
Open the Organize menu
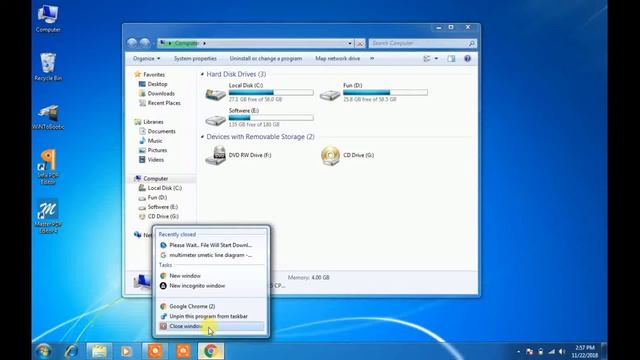tap(146, 59)
